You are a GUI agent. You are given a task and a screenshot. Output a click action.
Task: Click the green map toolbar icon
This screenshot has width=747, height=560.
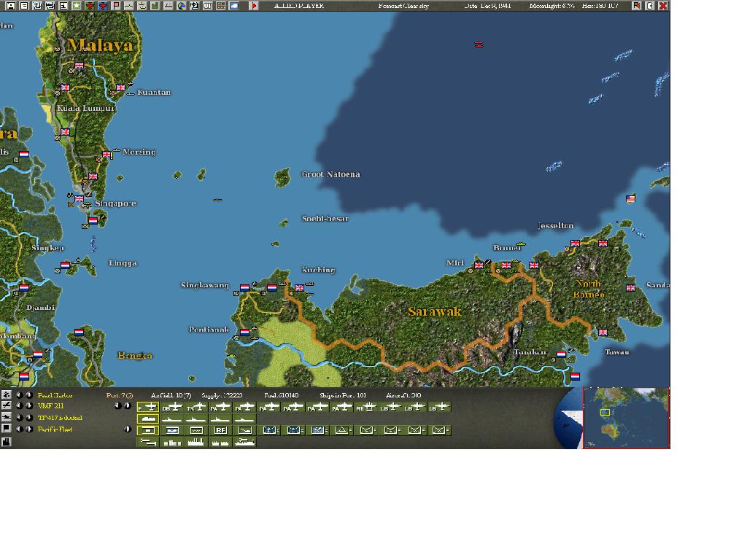click(x=155, y=6)
